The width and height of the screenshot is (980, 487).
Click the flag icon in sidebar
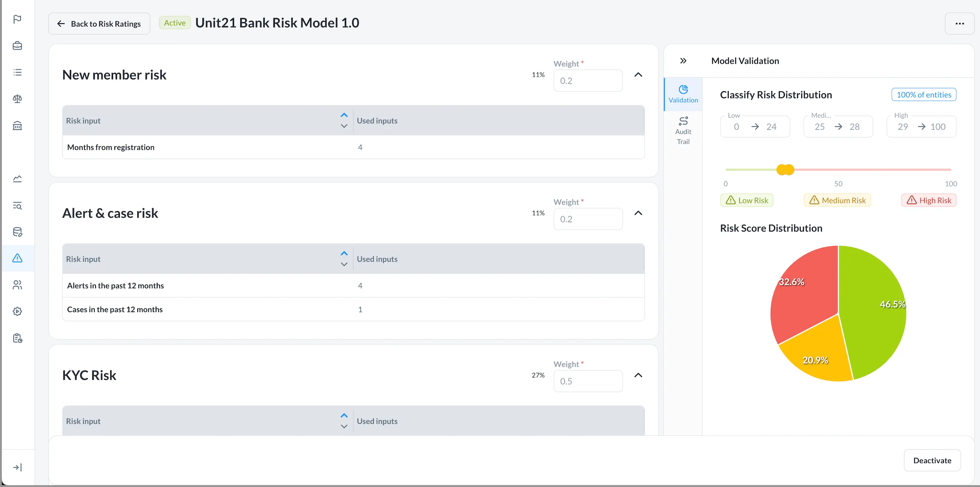pyautogui.click(x=17, y=19)
